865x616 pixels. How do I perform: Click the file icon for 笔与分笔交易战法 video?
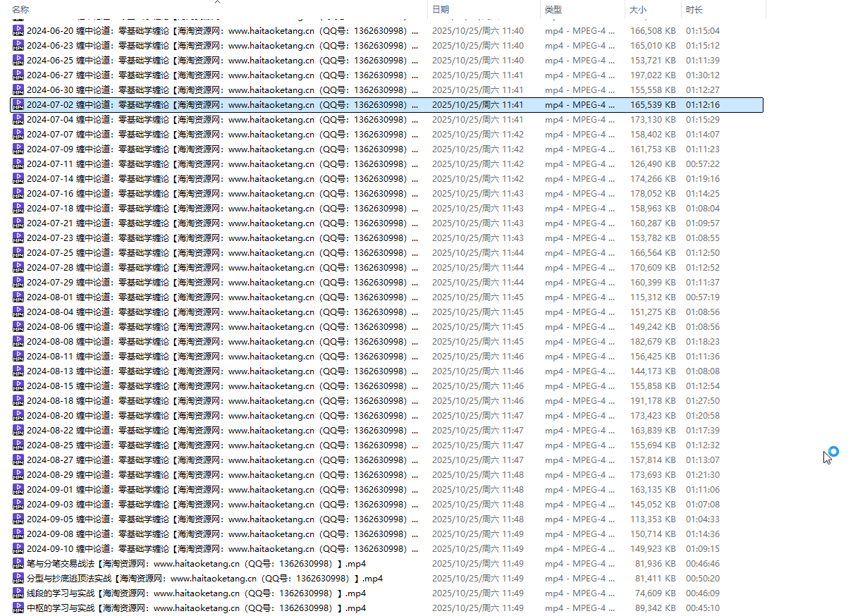click(x=18, y=564)
